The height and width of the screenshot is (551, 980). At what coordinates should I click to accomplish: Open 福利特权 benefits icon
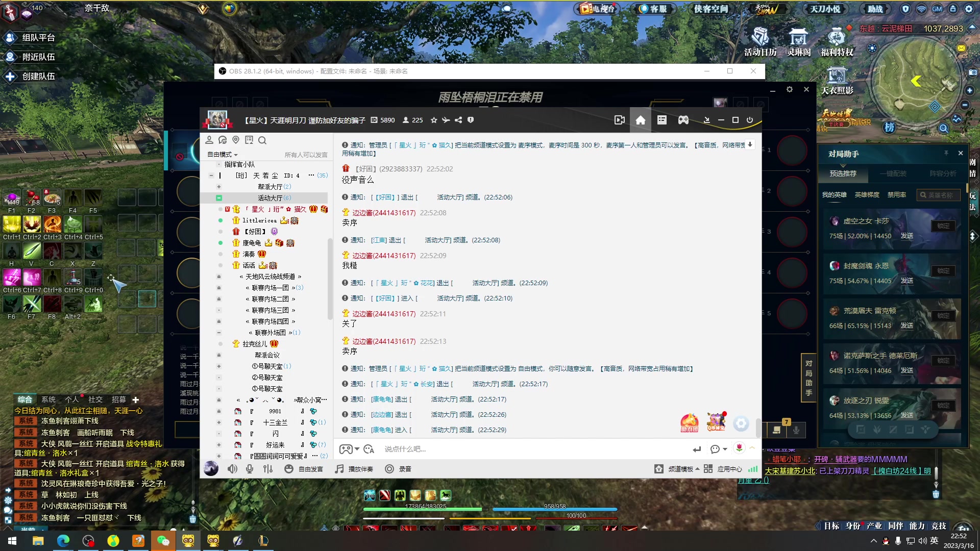837,42
